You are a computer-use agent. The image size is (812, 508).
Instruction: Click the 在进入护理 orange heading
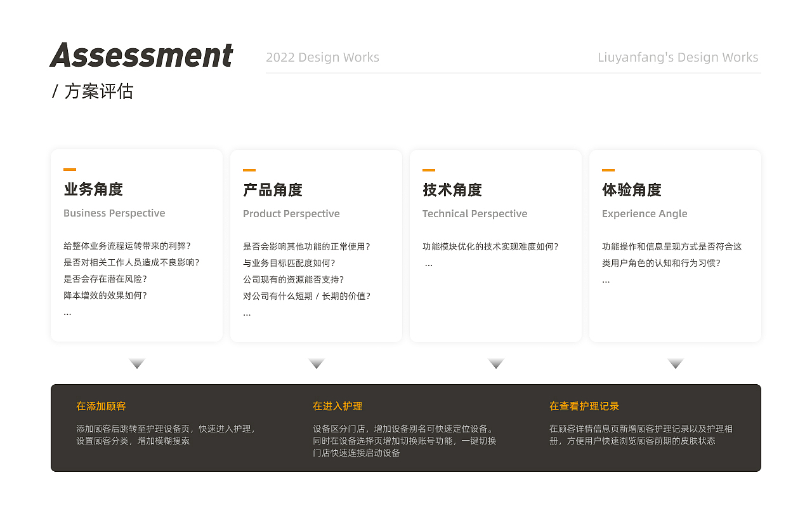pos(337,406)
